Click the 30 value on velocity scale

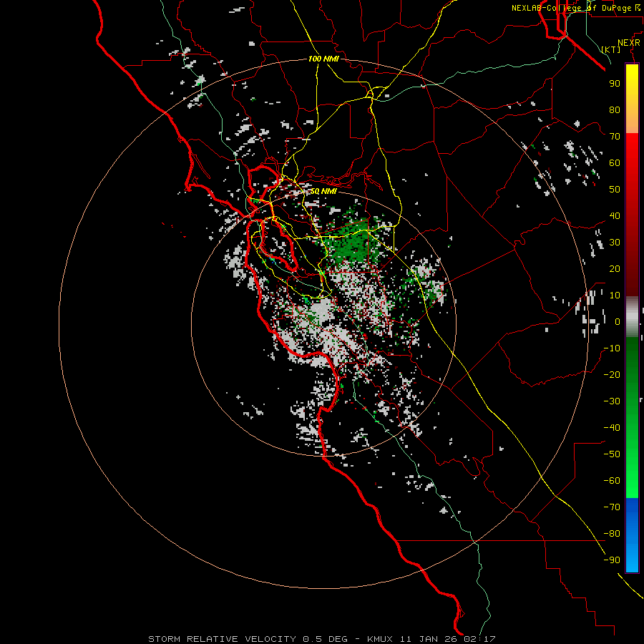pyautogui.click(x=615, y=243)
